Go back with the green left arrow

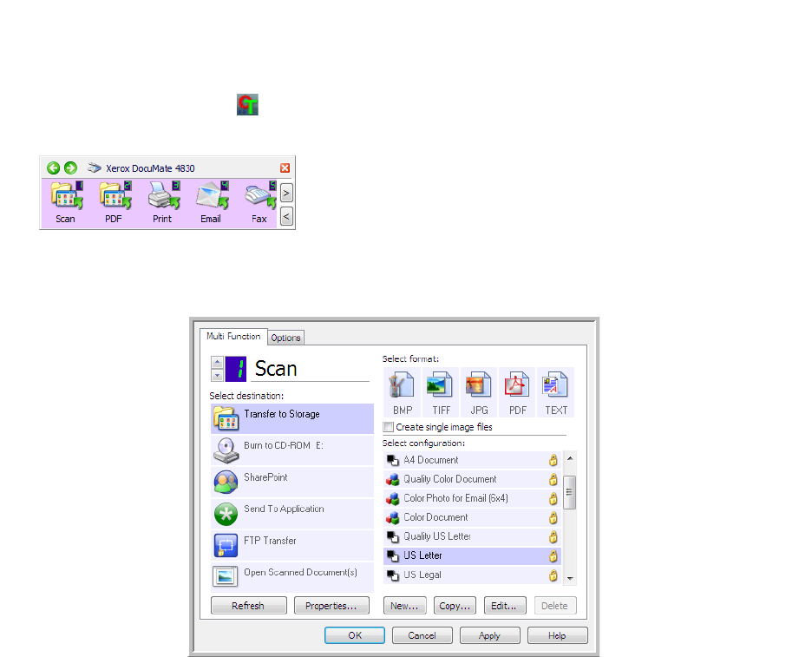point(53,168)
